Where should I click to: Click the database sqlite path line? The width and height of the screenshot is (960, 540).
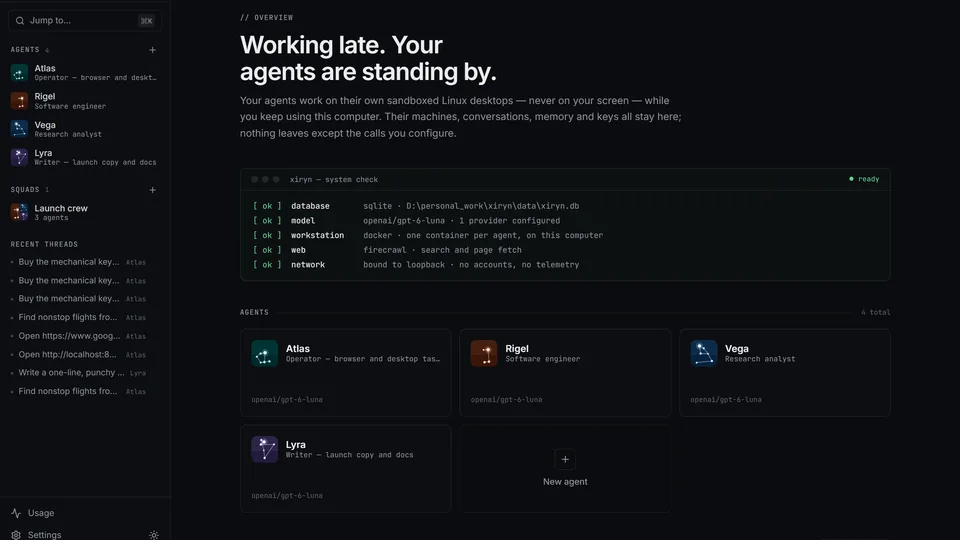416,206
